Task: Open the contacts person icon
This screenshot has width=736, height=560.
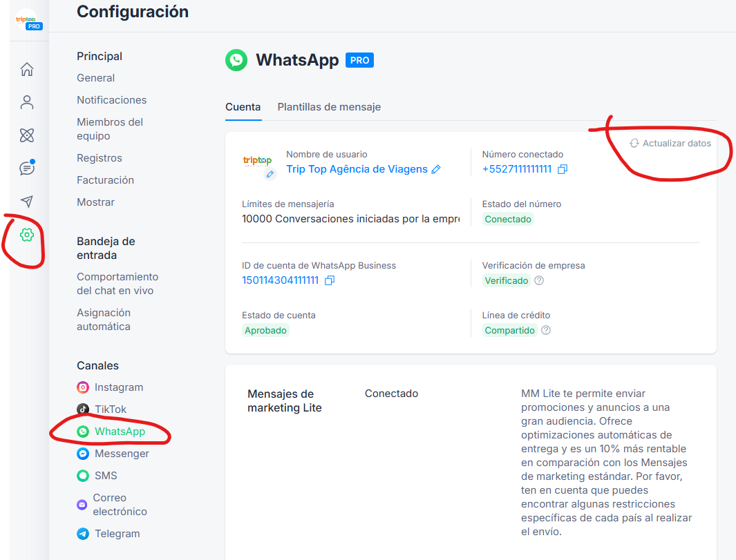Action: [27, 102]
